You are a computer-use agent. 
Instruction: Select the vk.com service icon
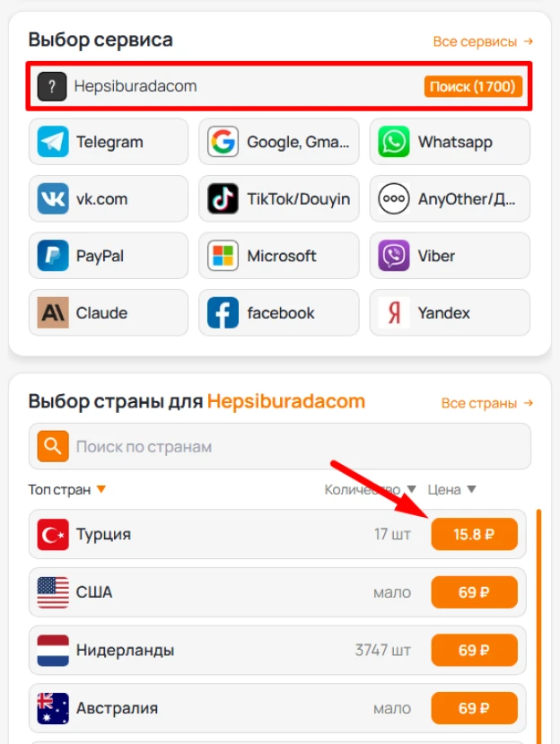(53, 198)
